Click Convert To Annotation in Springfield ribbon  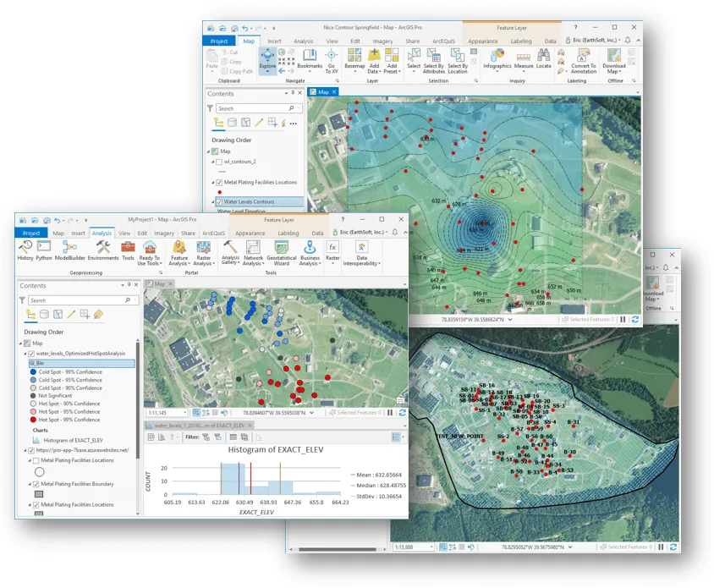tap(584, 61)
